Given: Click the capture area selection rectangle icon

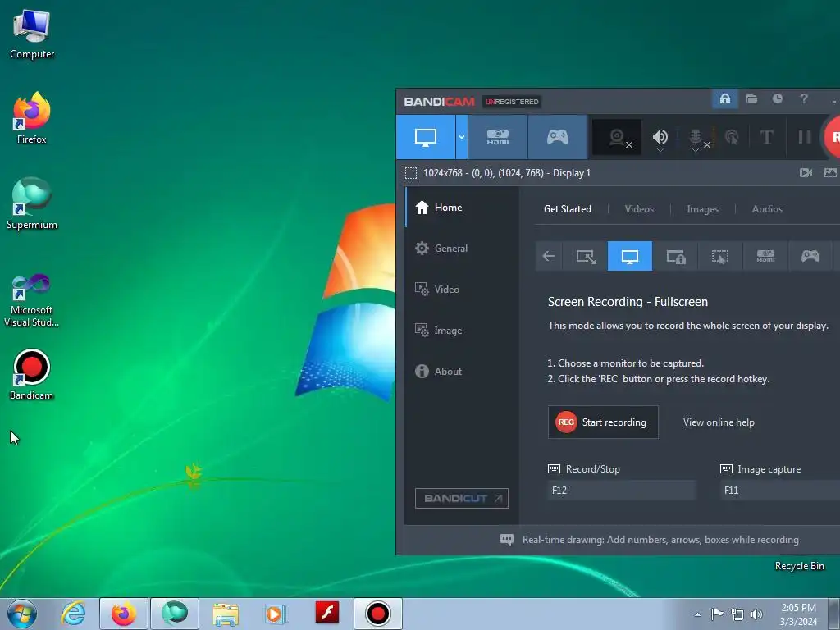Looking at the screenshot, I should (411, 173).
